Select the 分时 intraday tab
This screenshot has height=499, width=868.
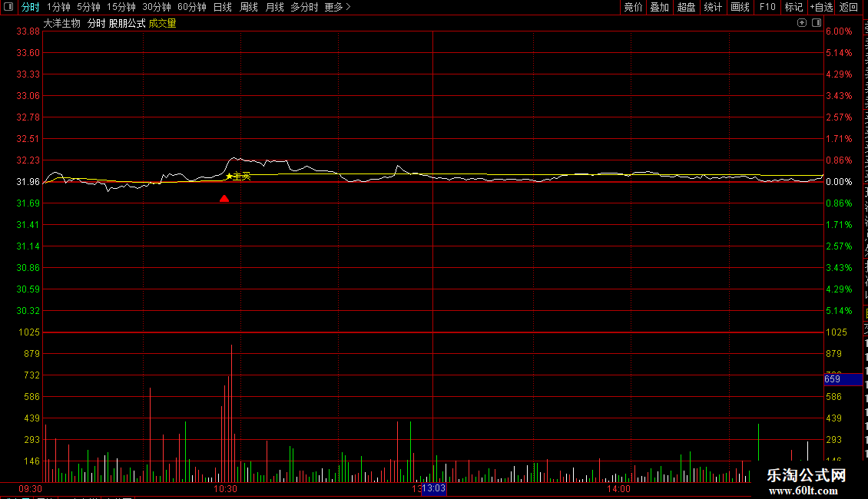coord(31,7)
